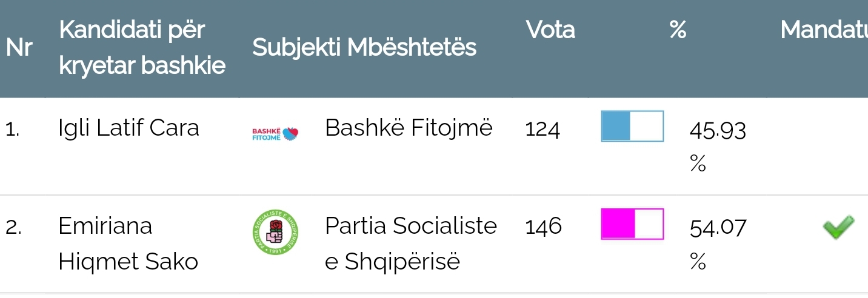This screenshot has height=298, width=868.
Task: Click row number 2 cell
Action: 13,227
